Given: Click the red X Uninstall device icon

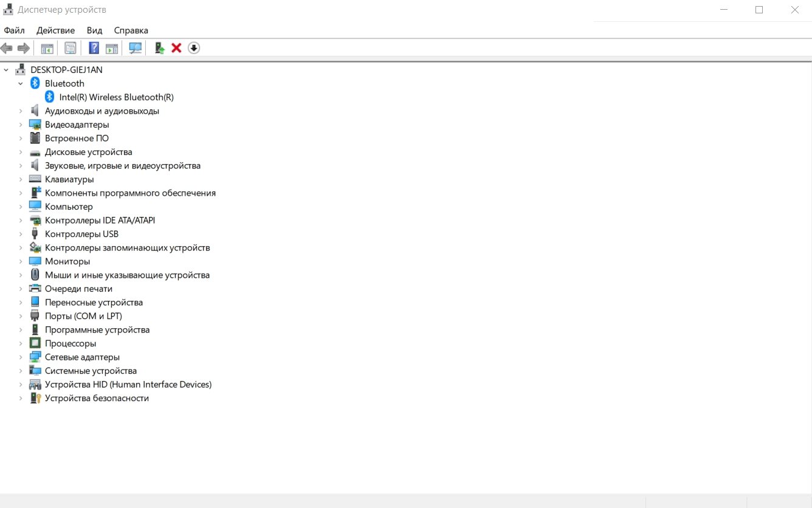Looking at the screenshot, I should click(x=176, y=48).
